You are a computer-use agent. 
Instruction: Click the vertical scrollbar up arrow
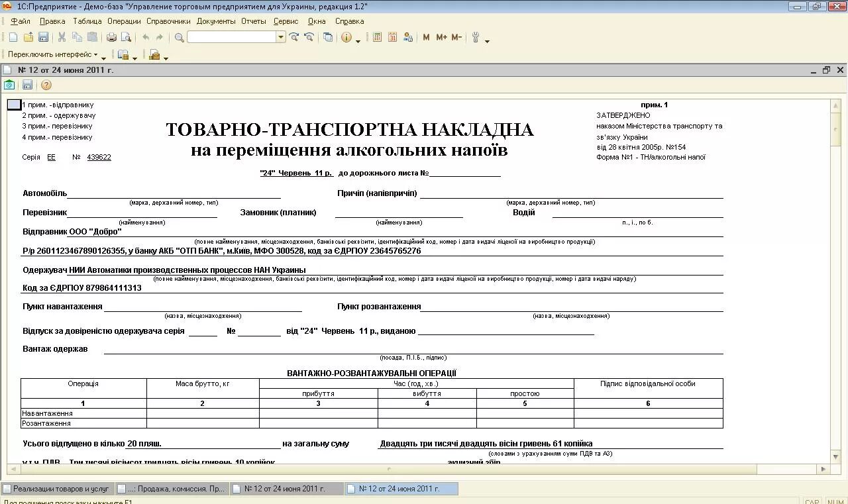coord(836,106)
